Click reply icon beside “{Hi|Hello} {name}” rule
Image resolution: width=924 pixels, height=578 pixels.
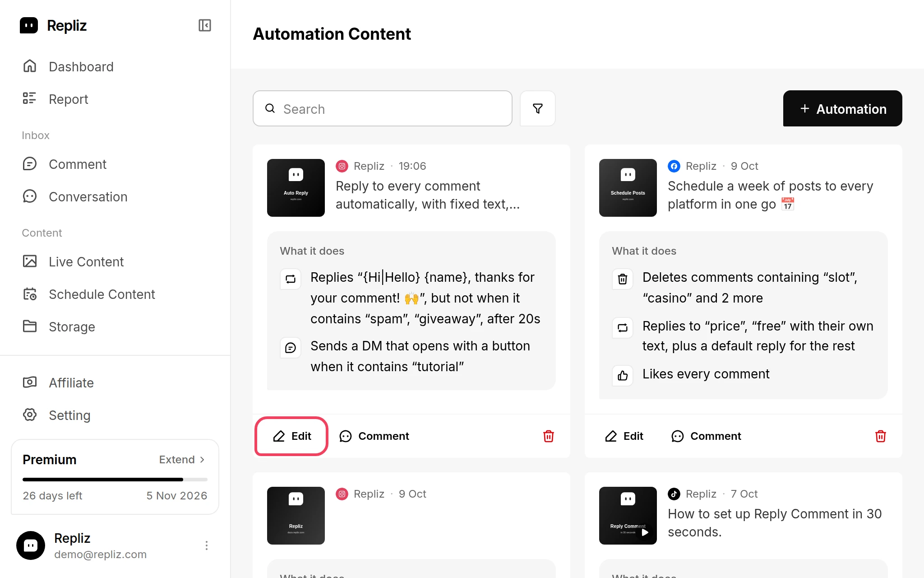point(291,279)
